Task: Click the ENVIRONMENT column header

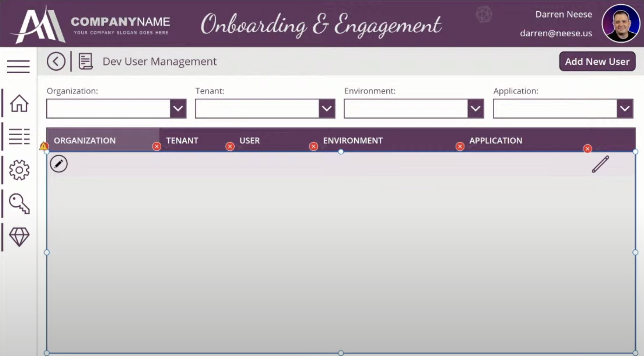Action: click(353, 140)
